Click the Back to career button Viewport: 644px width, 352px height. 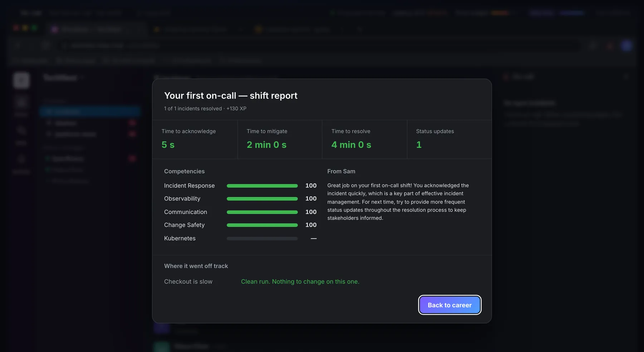click(x=450, y=305)
